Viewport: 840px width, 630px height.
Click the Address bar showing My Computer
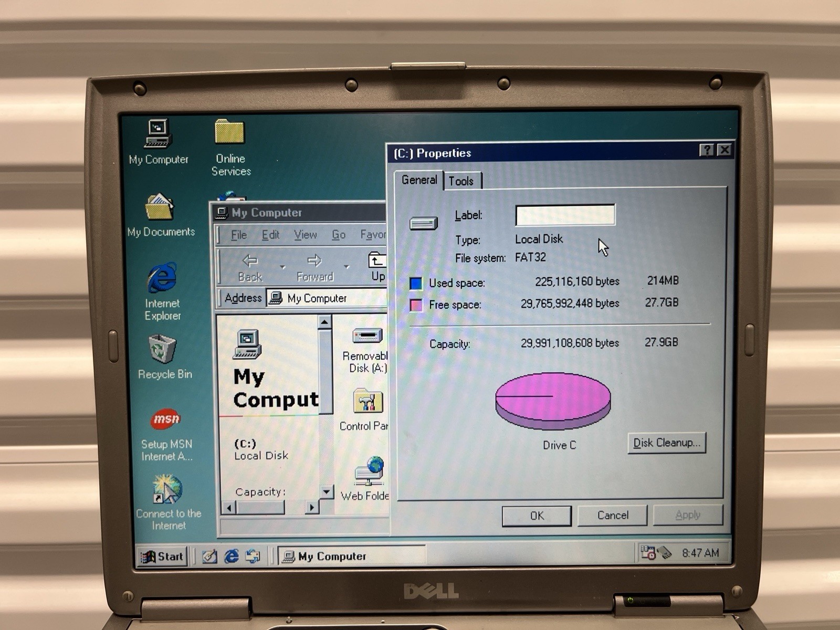click(x=327, y=298)
